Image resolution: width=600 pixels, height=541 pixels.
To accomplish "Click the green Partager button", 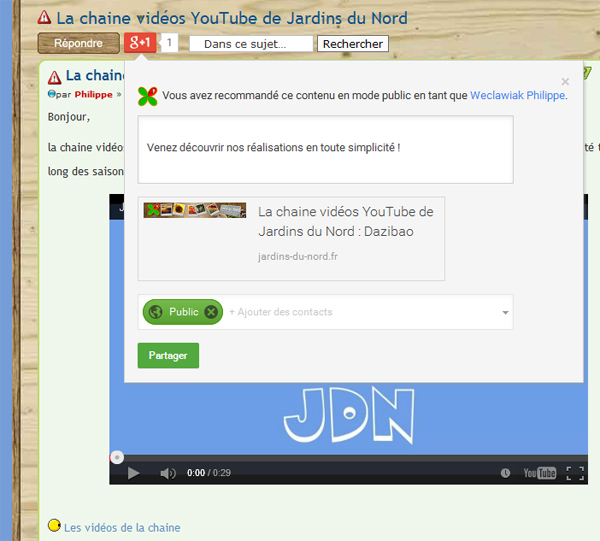I will click(x=168, y=355).
